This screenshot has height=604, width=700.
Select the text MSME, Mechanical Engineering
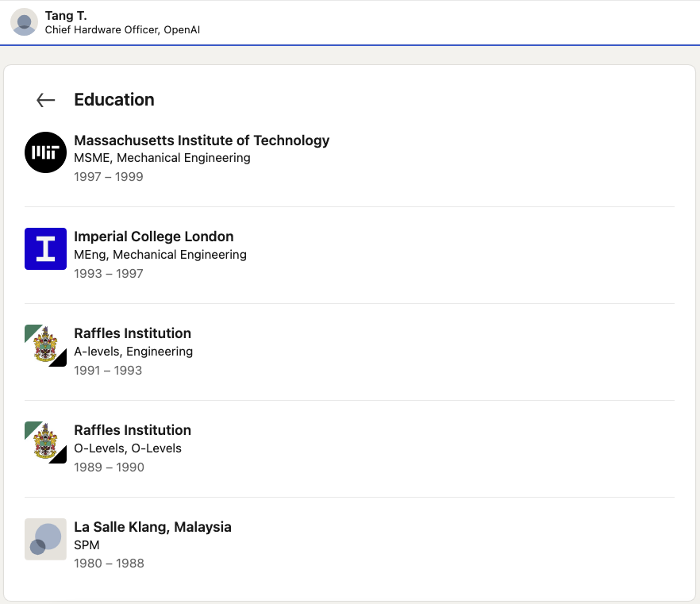pos(162,158)
